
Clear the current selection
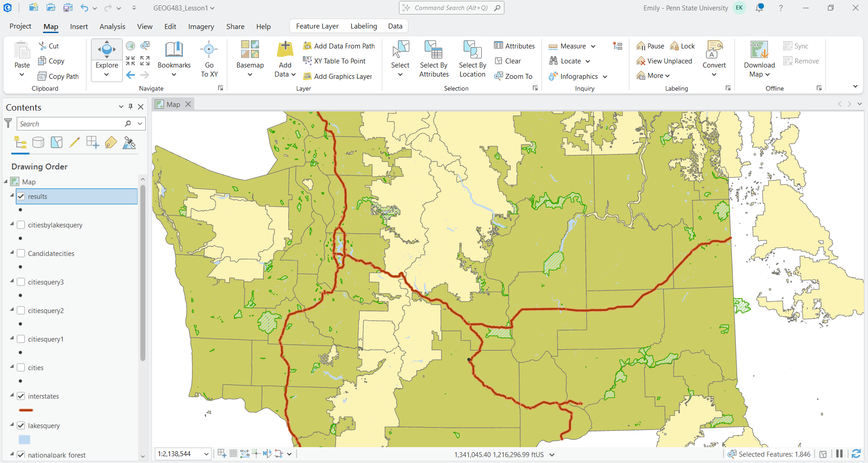[x=508, y=61]
